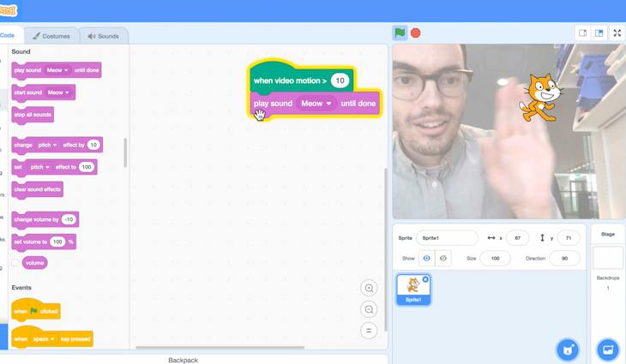626x364 pixels.
Task: Edit the video motion value 10
Action: pyautogui.click(x=340, y=81)
